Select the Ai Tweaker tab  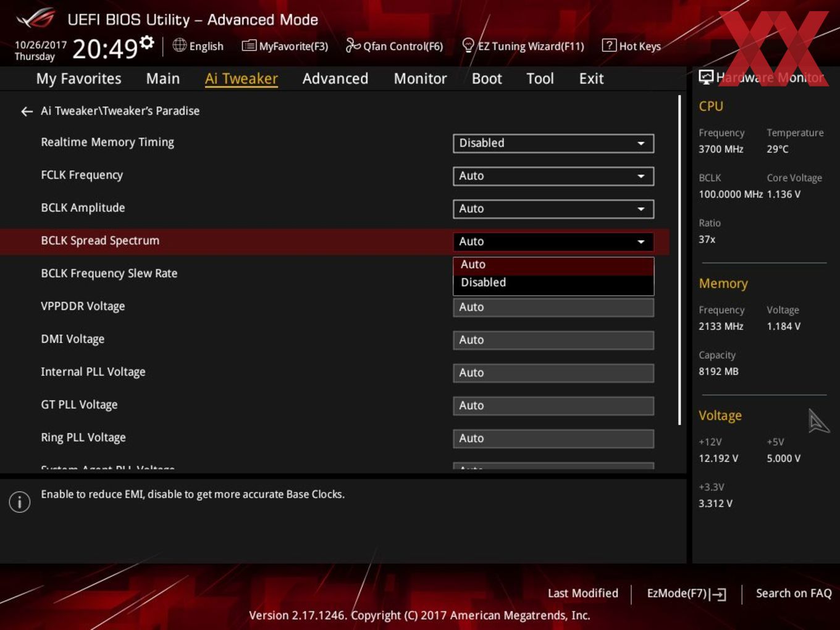241,78
